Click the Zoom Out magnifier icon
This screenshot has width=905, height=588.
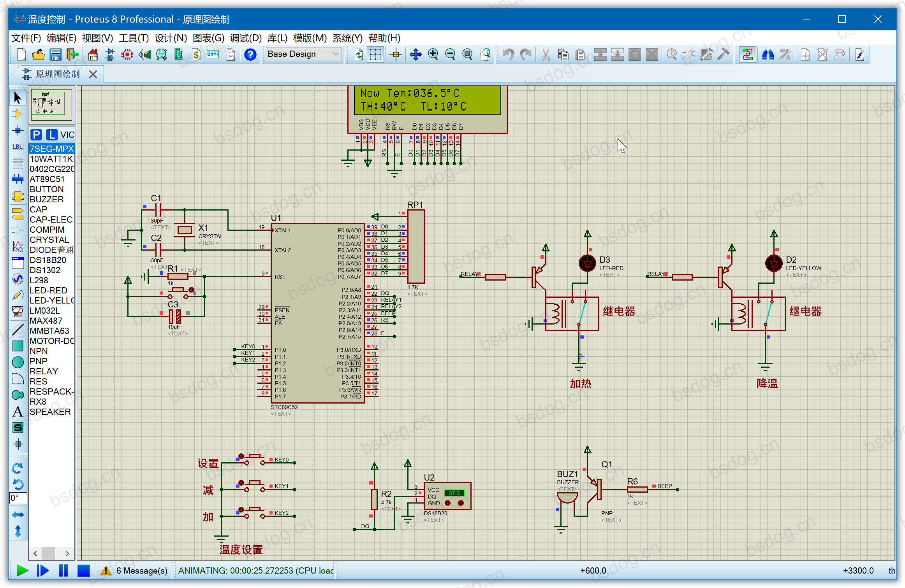(x=450, y=54)
